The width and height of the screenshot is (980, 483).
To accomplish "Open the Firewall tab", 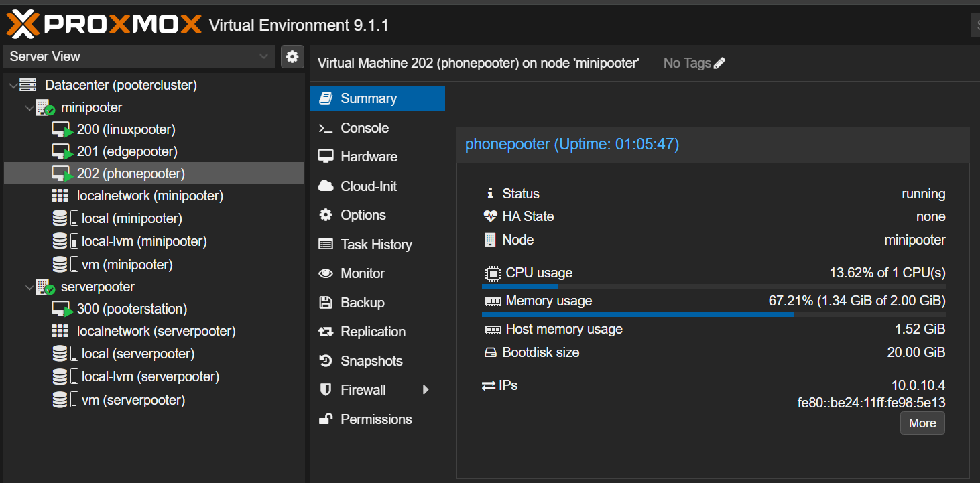I will click(x=377, y=390).
